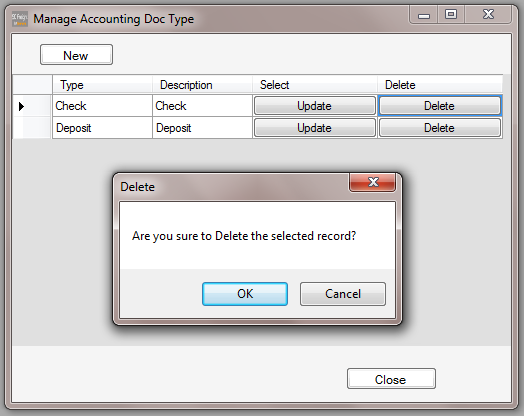This screenshot has height=416, width=524.
Task: Delete the Deposit row
Action: click(440, 128)
